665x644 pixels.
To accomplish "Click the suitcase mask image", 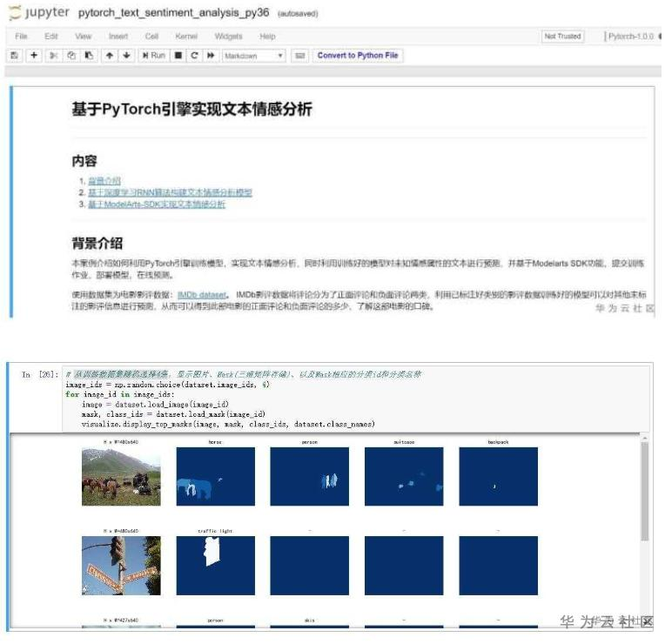I will pos(404,477).
